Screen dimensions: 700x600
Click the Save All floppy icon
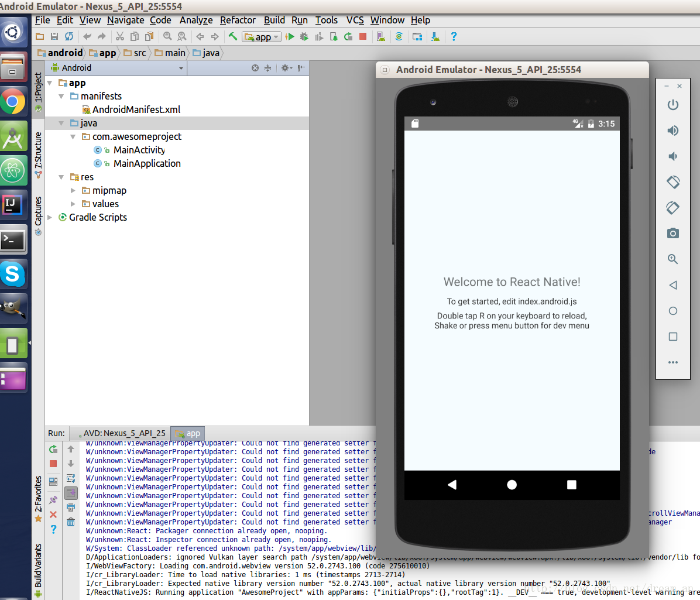pyautogui.click(x=54, y=37)
